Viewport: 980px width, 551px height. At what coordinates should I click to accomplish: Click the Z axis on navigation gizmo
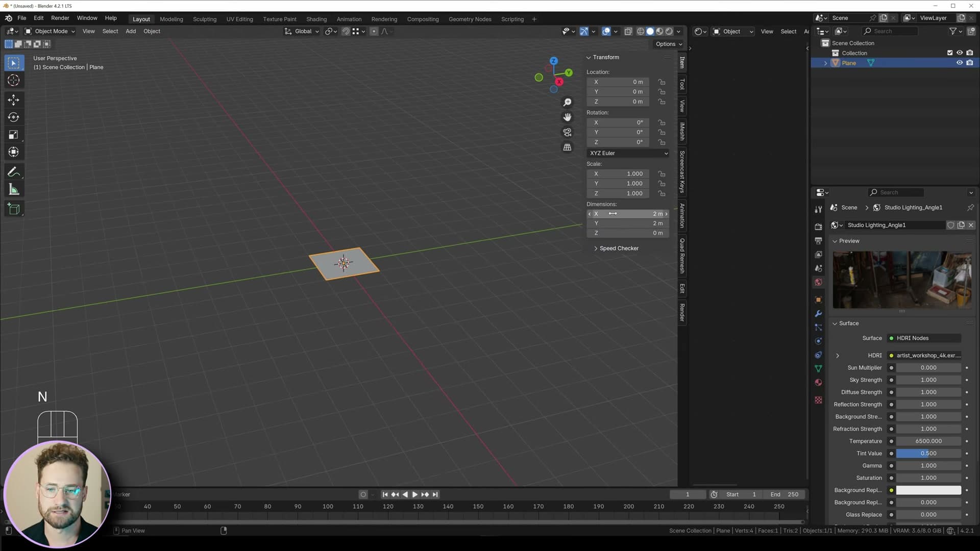553,61
